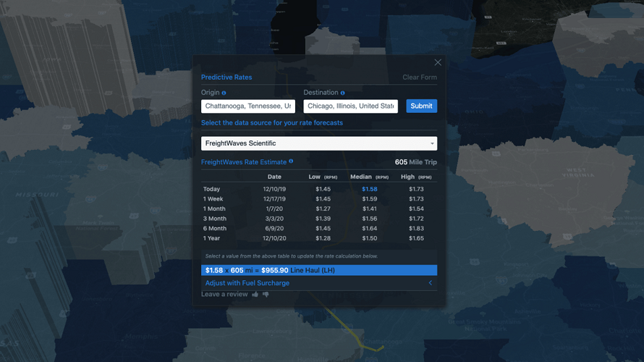Select Today low rate $1.45

[x=323, y=189]
